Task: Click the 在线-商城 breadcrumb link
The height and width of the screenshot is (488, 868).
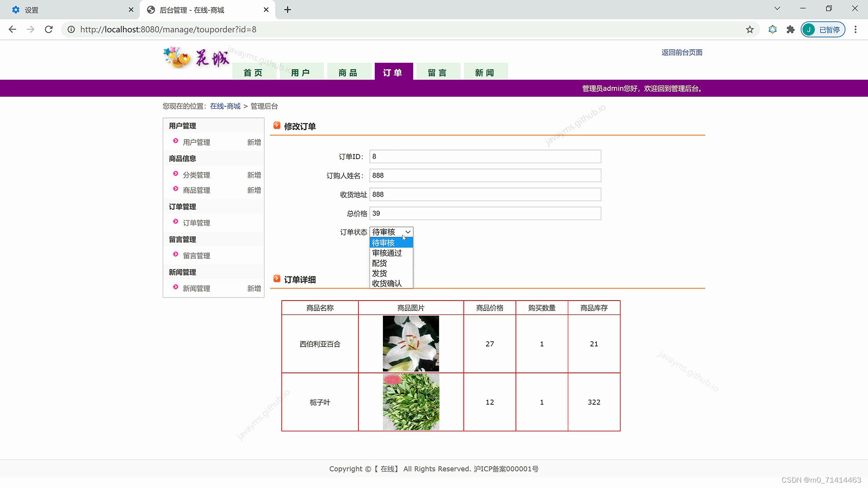Action: (225, 106)
